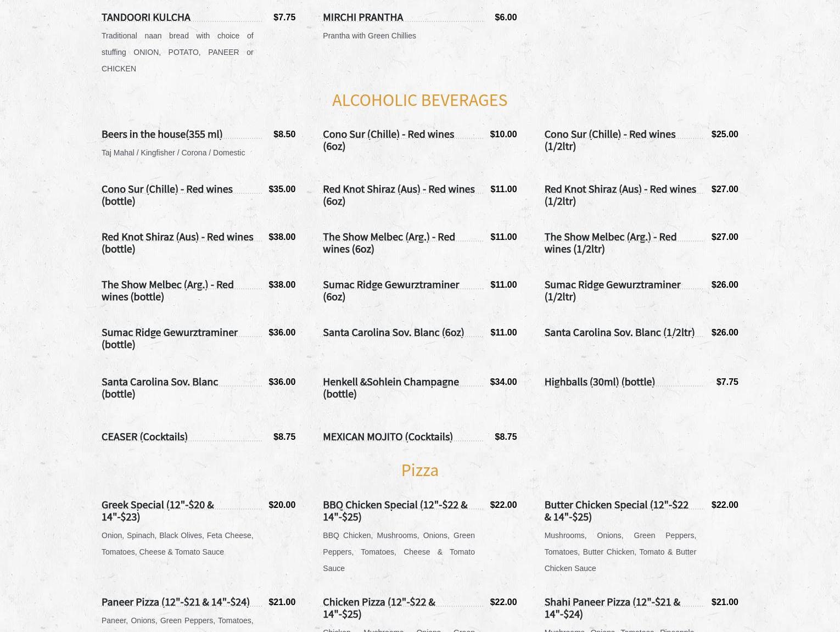Screen dimensions: 840x632
Task: Select Highballs (30ml) (bottle) title
Action: pos(600,382)
